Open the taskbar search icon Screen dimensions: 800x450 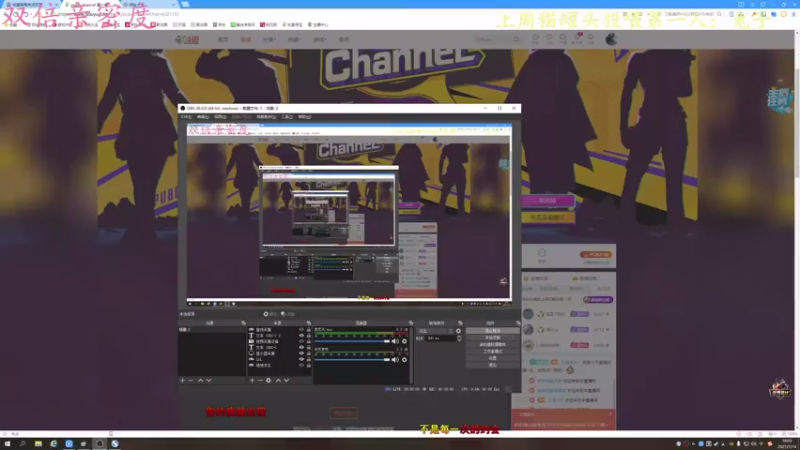(22, 444)
